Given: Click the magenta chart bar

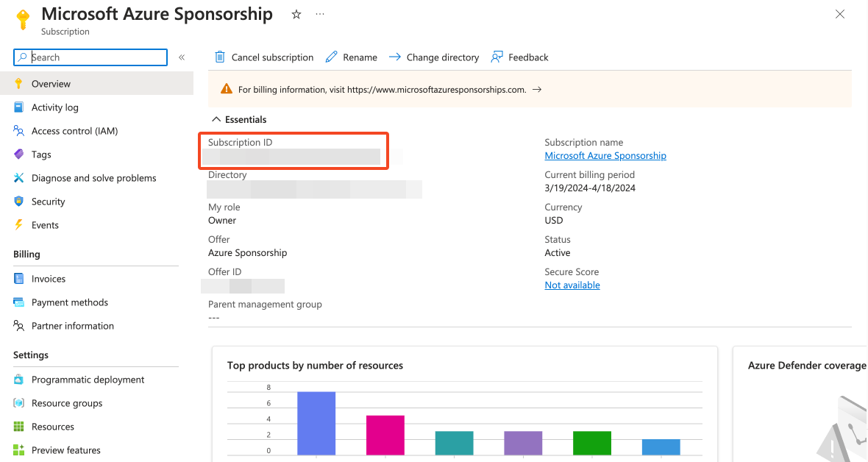Looking at the screenshot, I should tap(385, 436).
